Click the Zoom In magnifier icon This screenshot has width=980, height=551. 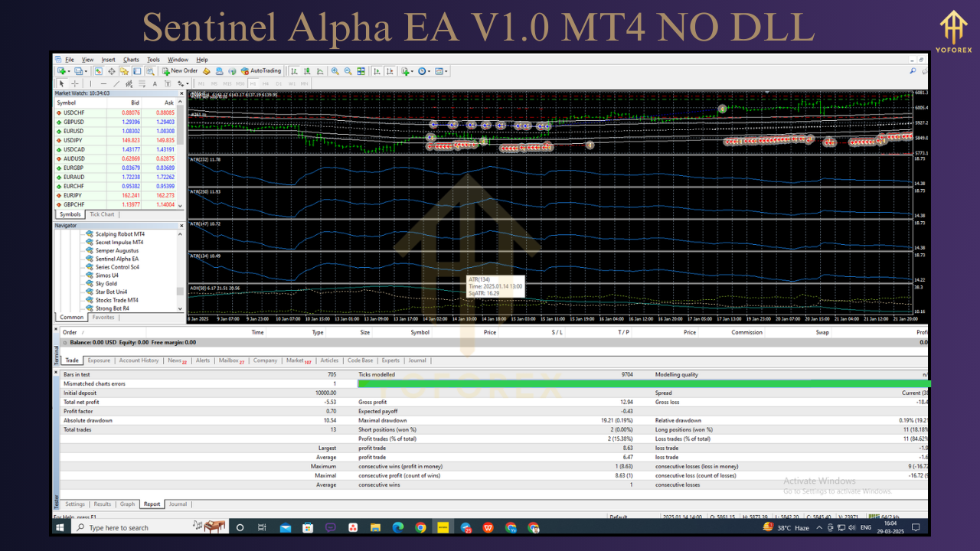pos(335,71)
